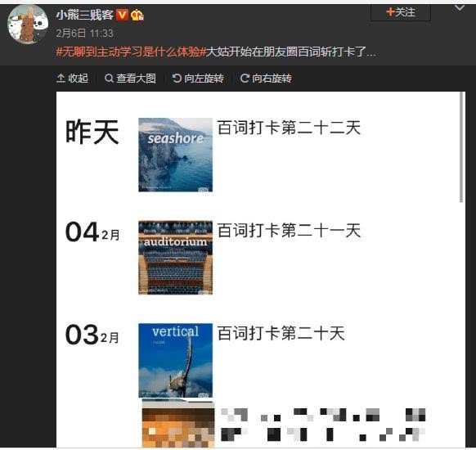Rotate image left with 向左旋转
Image resolution: width=476 pixels, height=450 pixels.
[x=198, y=79]
